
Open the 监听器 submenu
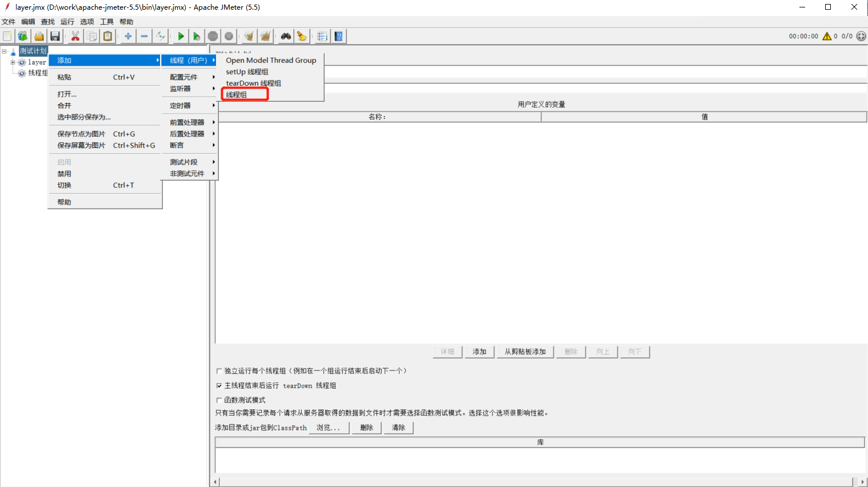(x=190, y=89)
